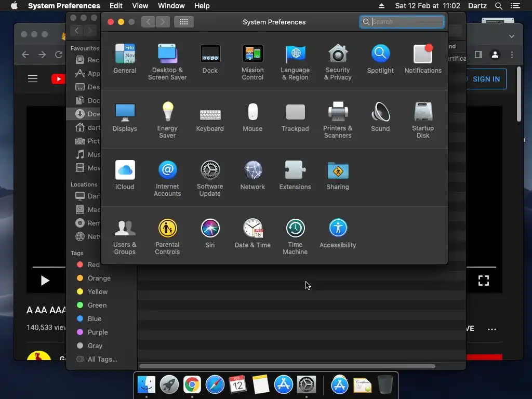Open the System Preferences app menu
The width and height of the screenshot is (532, 399).
coord(64,6)
